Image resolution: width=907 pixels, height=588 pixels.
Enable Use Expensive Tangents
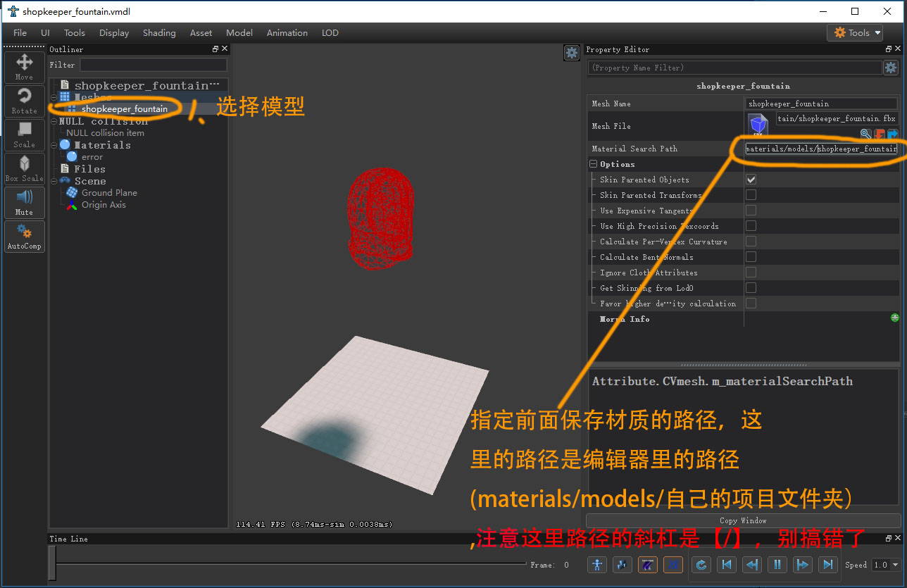tap(751, 210)
